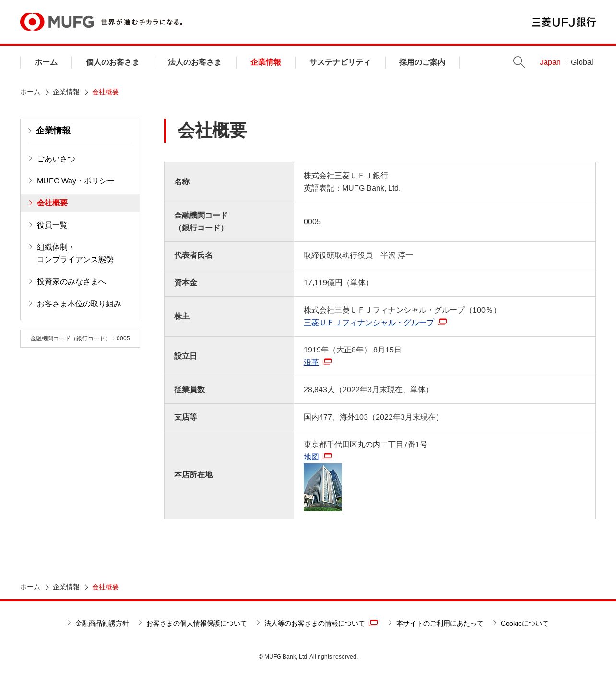Click external-link icon next to 地図
The image size is (616, 676).
[327, 456]
